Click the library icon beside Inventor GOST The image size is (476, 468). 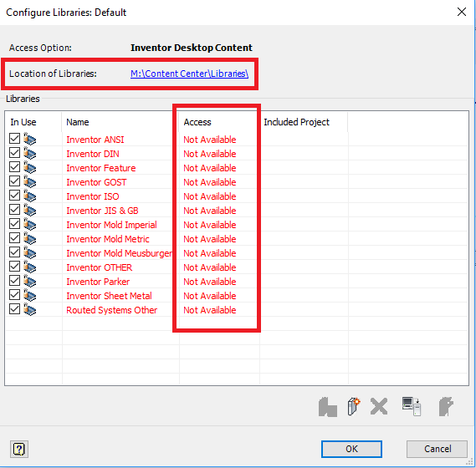(x=30, y=181)
